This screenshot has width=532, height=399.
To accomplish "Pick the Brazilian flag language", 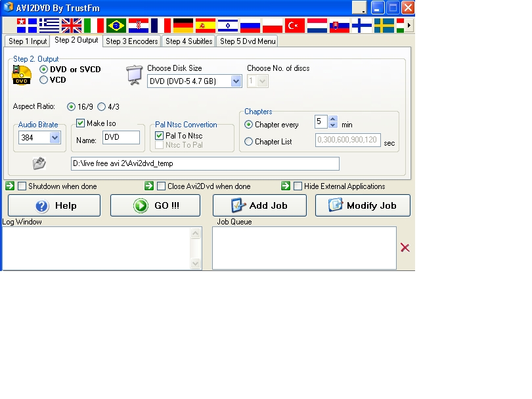I will click(x=116, y=26).
